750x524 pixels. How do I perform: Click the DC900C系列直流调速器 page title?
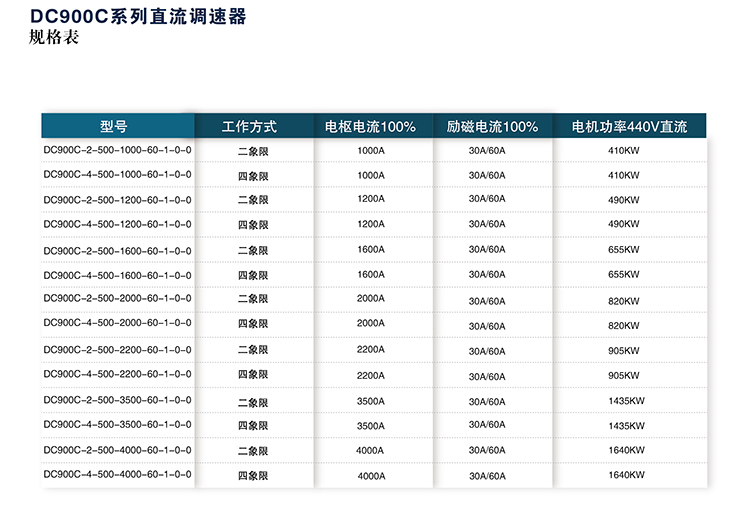pos(138,18)
